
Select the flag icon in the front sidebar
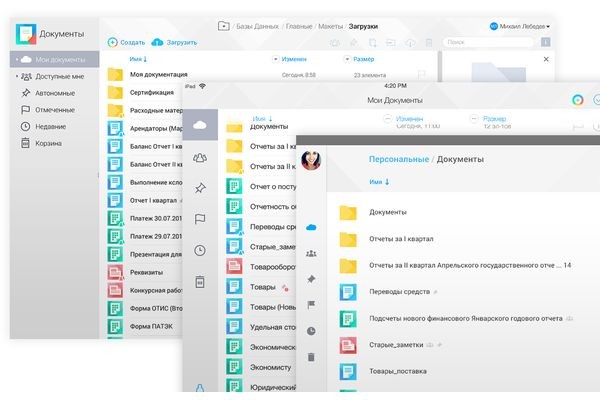pyautogui.click(x=311, y=305)
